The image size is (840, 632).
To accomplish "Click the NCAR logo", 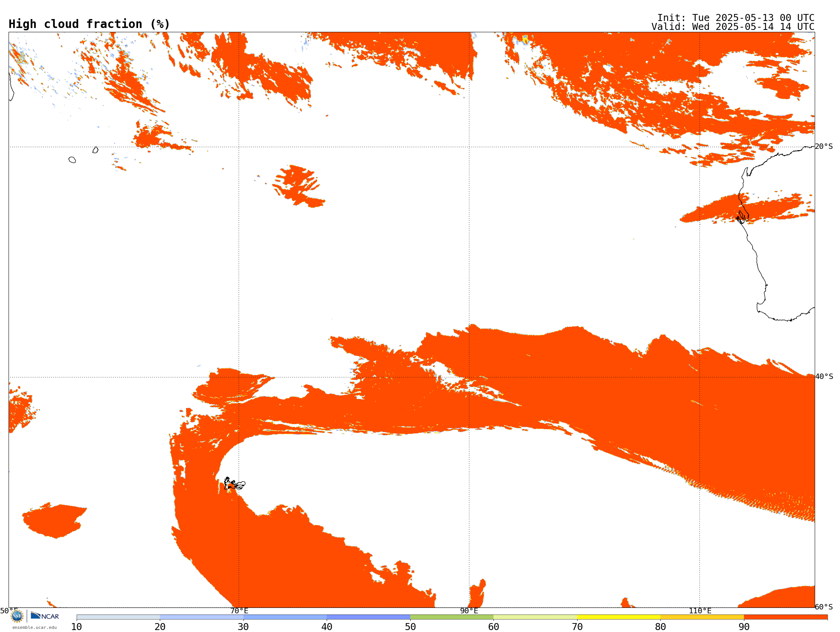I will pos(45,616).
